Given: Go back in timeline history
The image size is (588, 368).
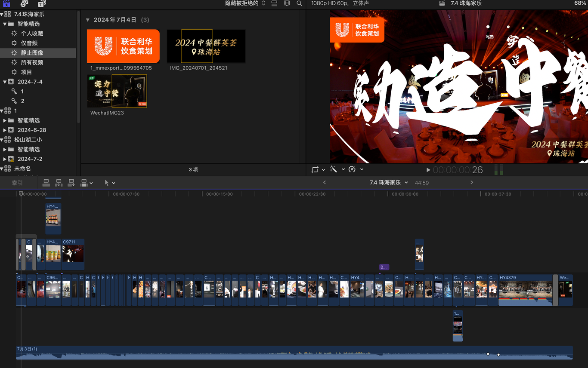Looking at the screenshot, I should click(325, 183).
